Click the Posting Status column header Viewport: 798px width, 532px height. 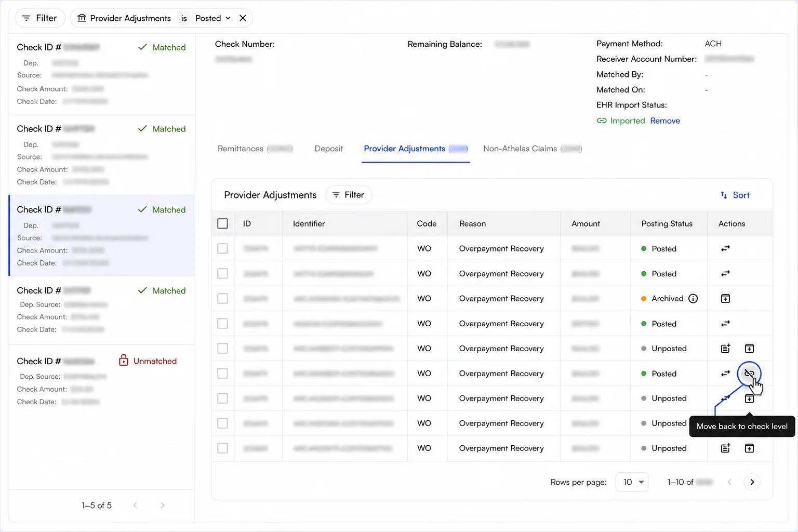click(x=667, y=223)
